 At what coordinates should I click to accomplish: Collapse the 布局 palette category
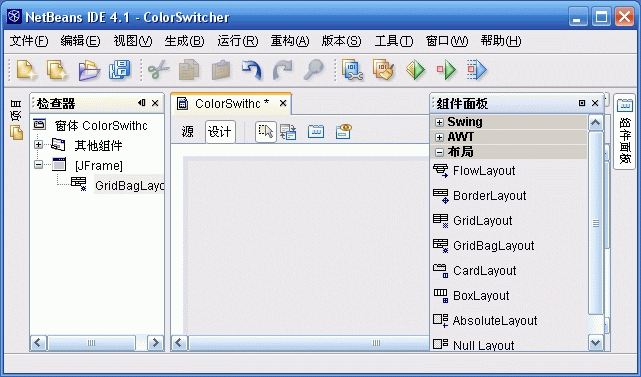[439, 153]
